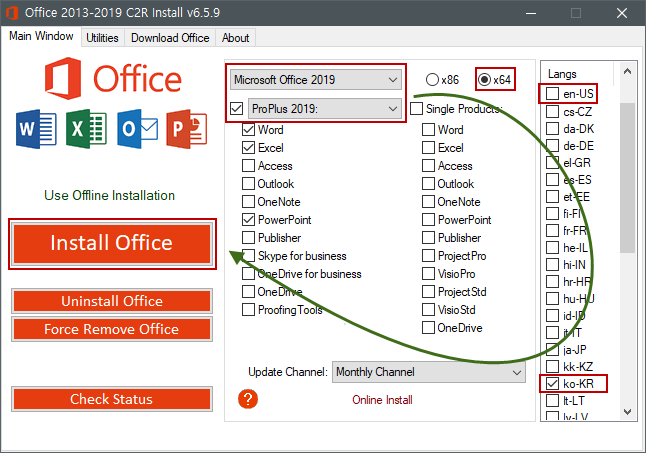The height and width of the screenshot is (453, 646).
Task: Click the Excel application icon
Action: (87, 129)
